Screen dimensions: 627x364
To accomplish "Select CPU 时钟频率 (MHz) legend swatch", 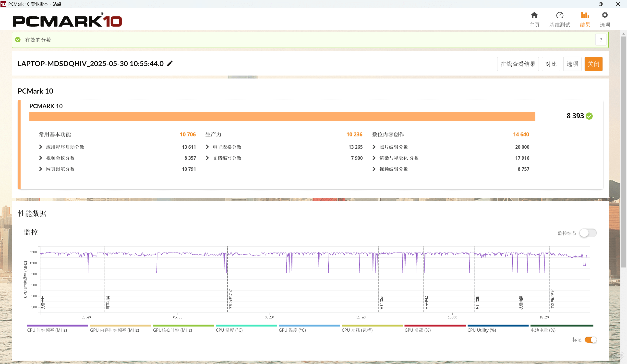I will (58, 326).
